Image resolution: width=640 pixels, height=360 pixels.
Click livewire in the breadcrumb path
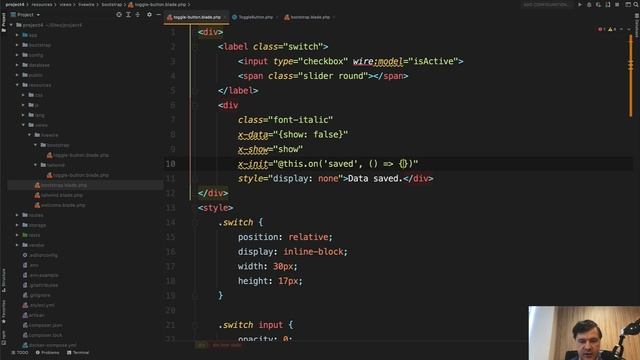(86, 4)
